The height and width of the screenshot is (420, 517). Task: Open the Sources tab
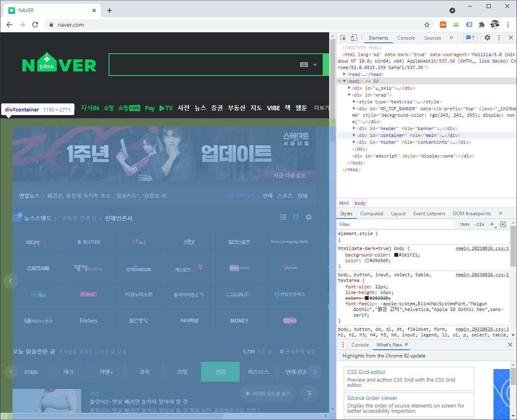(x=432, y=38)
